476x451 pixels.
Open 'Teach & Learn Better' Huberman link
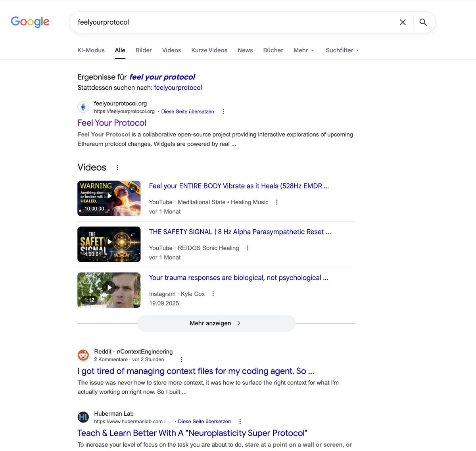click(x=192, y=433)
